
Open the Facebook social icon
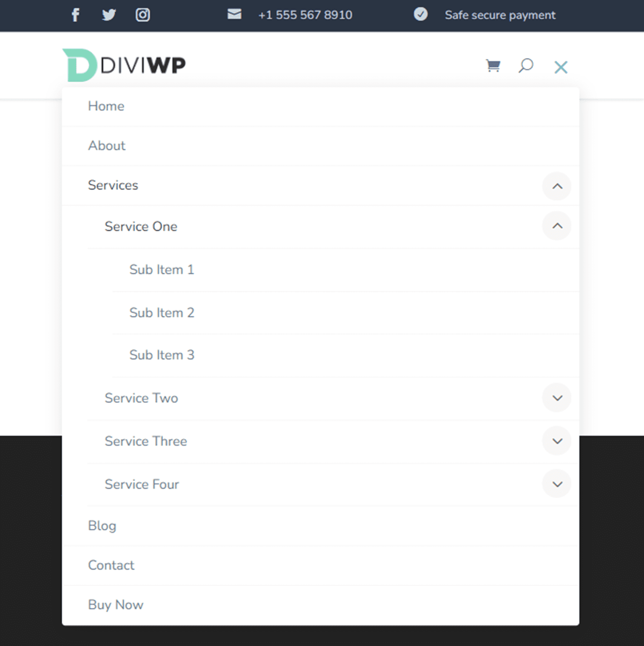tap(75, 15)
